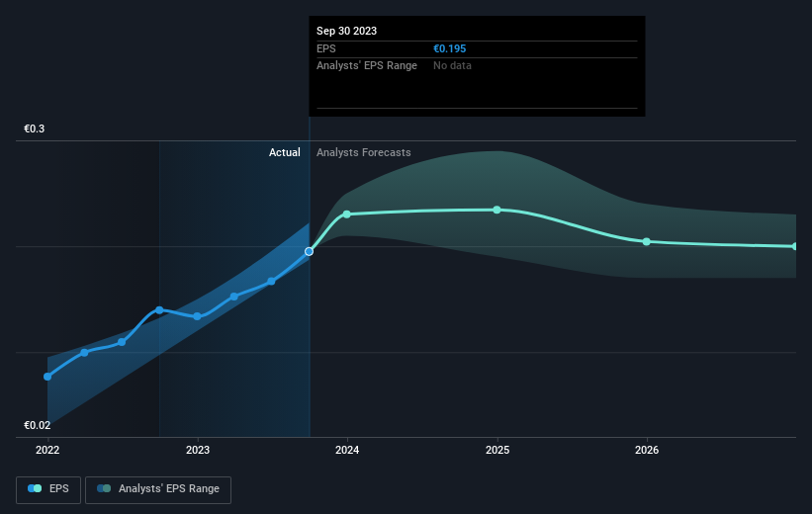Click the 2024 x-axis label
812x514 pixels.
tap(347, 450)
